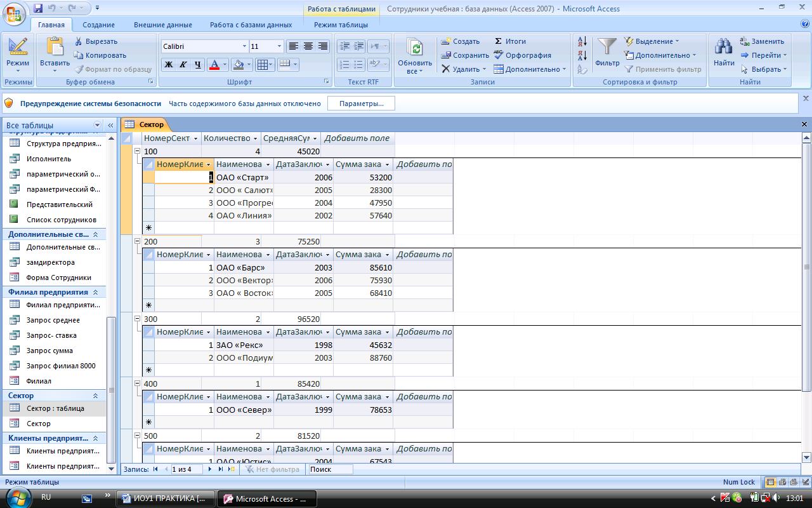Viewport: 812px width, 508px height.
Task: Click Добавить поле column header
Action: click(357, 138)
